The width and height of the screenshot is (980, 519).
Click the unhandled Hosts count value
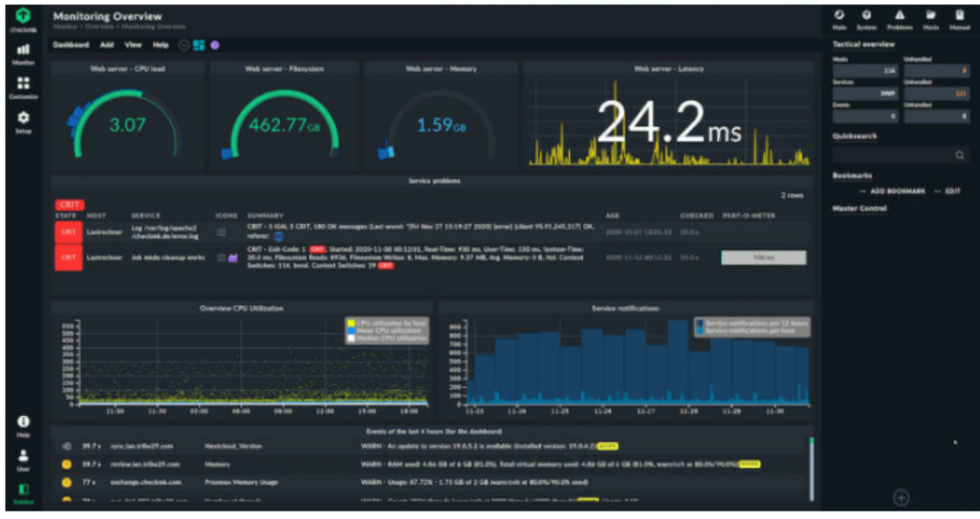click(x=936, y=70)
